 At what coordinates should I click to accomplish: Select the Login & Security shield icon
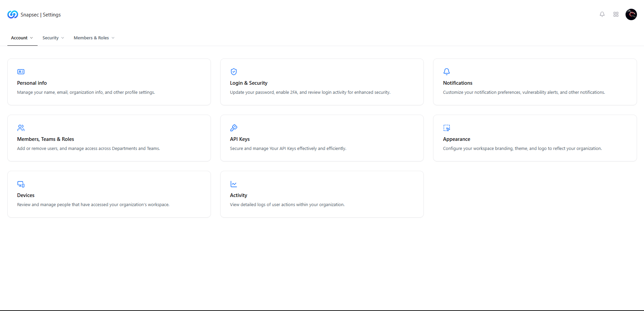(234, 72)
